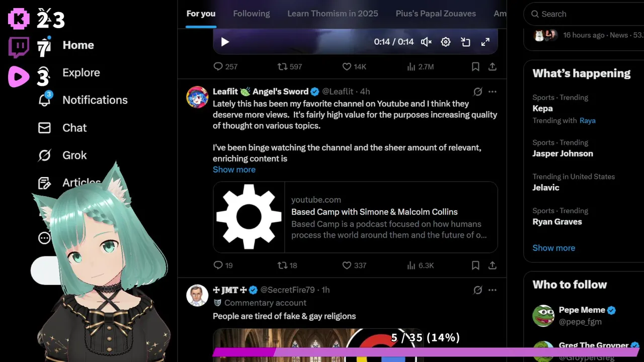Switch to the Following tab

tap(252, 14)
